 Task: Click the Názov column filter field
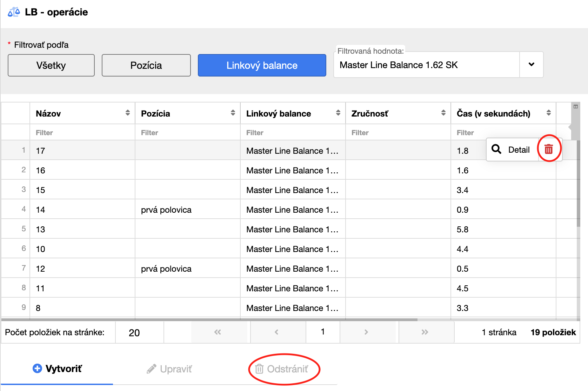pyautogui.click(x=82, y=133)
